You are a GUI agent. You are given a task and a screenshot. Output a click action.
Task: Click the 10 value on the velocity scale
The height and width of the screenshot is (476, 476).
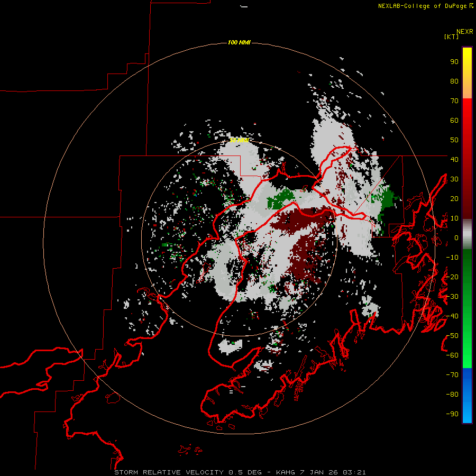pos(454,218)
